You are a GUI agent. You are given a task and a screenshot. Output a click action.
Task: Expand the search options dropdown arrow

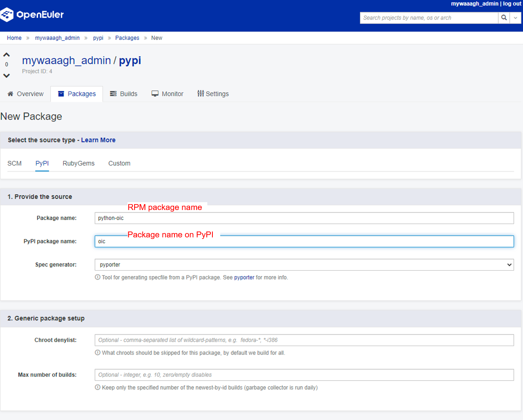[516, 18]
